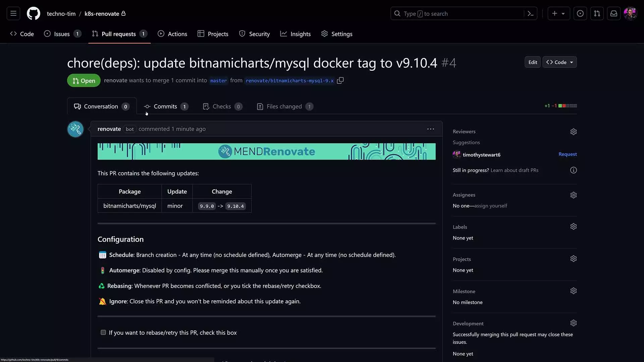Switch to the Files changed tab
Screen dimensions: 644x362
(x=285, y=107)
